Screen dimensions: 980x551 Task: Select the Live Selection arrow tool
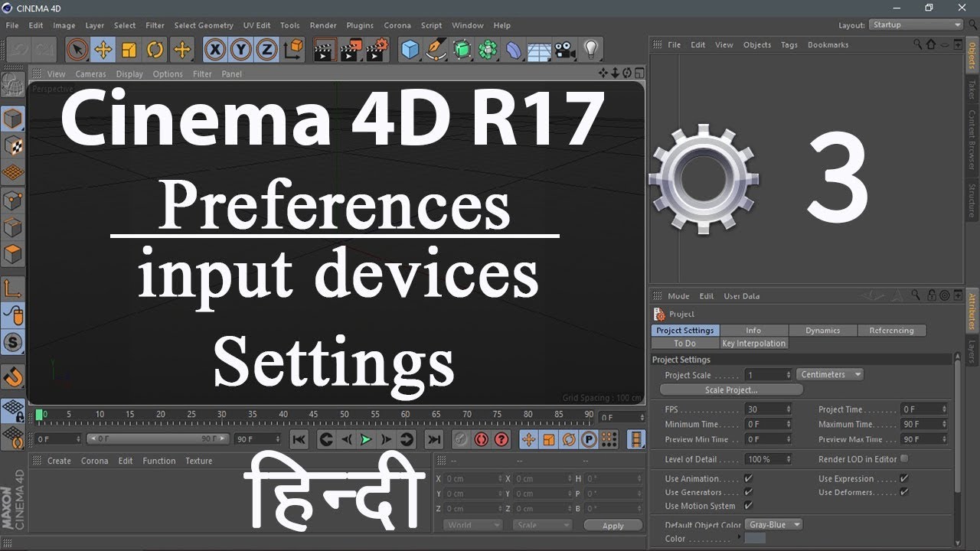click(x=77, y=50)
